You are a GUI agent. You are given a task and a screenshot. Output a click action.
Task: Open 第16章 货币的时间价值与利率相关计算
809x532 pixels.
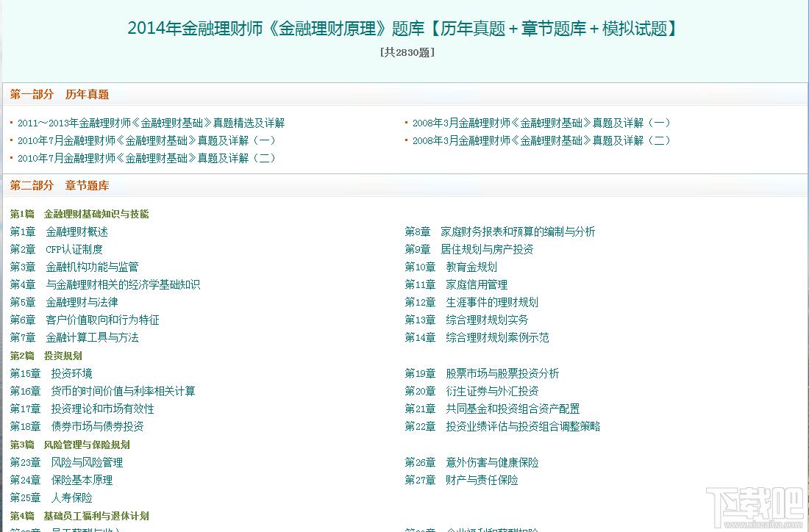pos(103,391)
